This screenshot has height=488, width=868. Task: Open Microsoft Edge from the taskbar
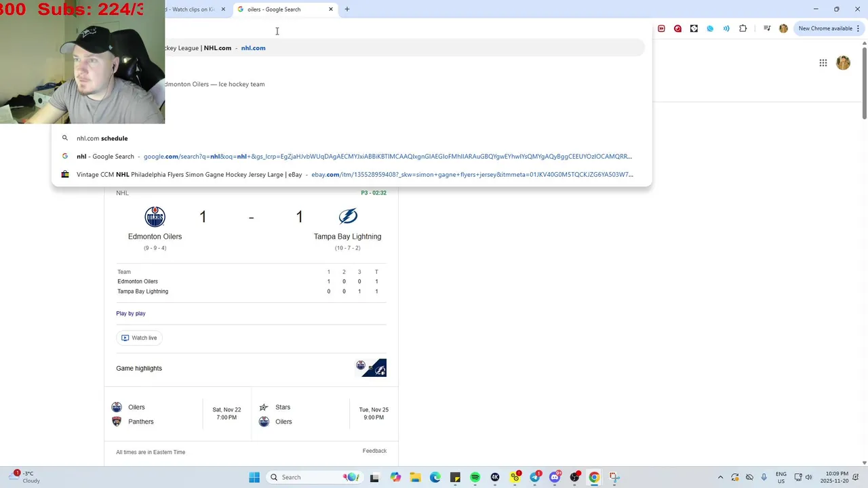(x=435, y=477)
